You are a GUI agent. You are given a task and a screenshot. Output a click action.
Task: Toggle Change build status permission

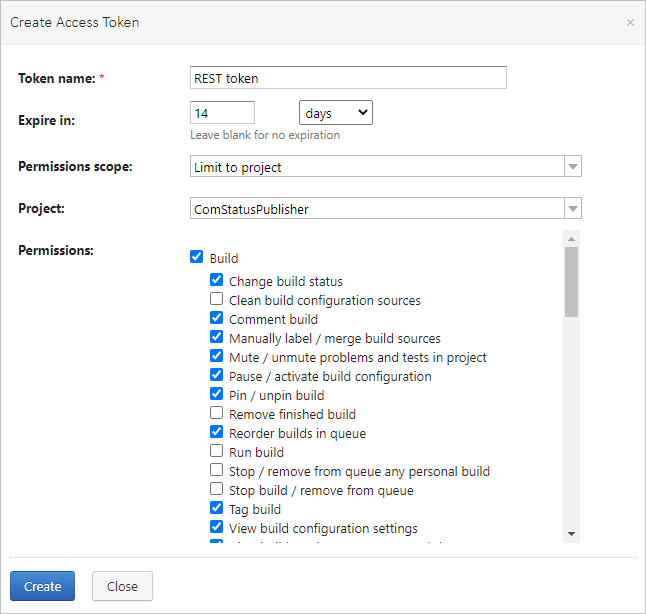point(216,281)
